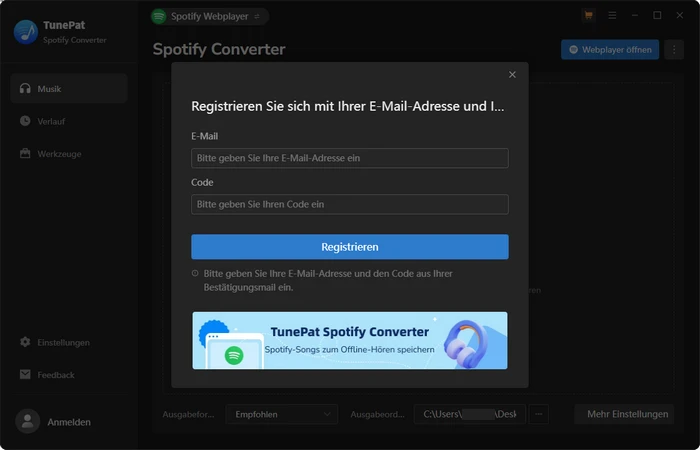
Task: Maximize the TunePat window
Action: point(657,16)
